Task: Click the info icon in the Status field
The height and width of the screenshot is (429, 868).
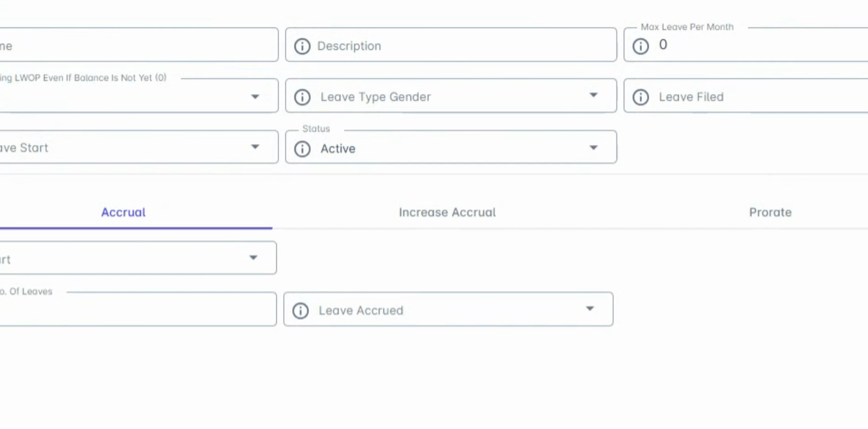Action: point(302,149)
